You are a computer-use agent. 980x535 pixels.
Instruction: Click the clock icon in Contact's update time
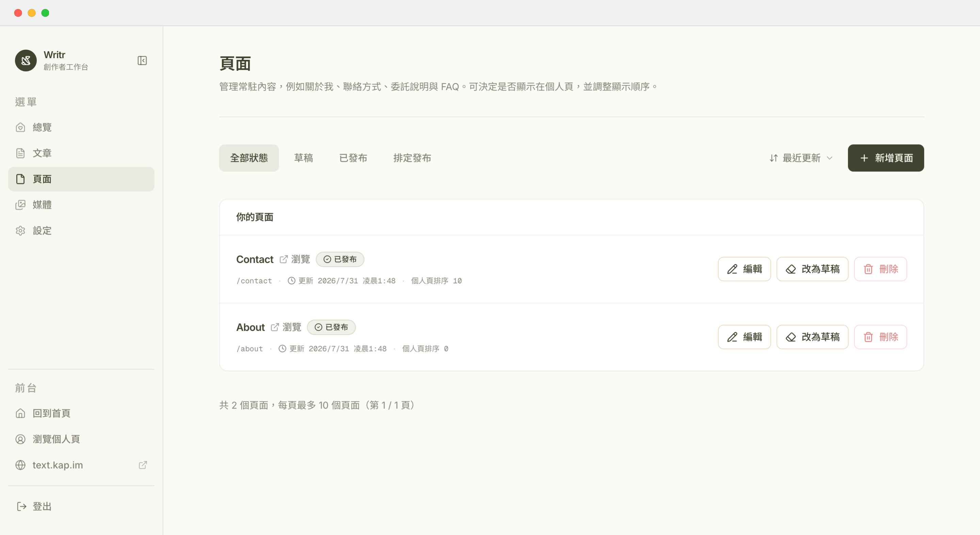click(x=291, y=281)
